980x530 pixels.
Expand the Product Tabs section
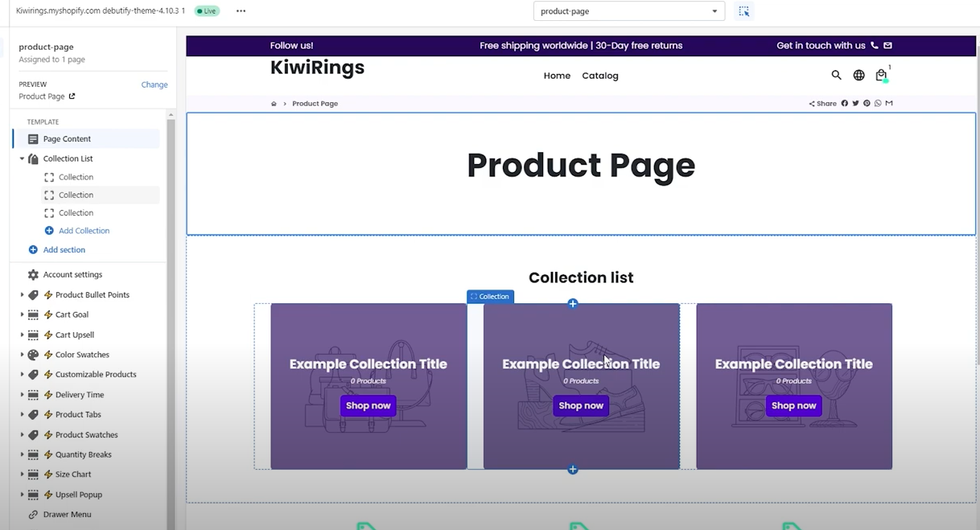(22, 415)
